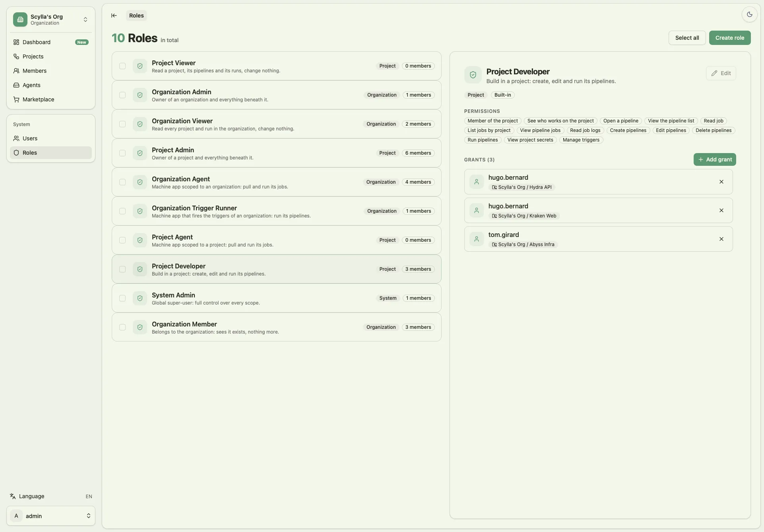Viewport: 764px width, 532px height.
Task: Click the shield icon of Project Agent role
Action: pos(140,240)
